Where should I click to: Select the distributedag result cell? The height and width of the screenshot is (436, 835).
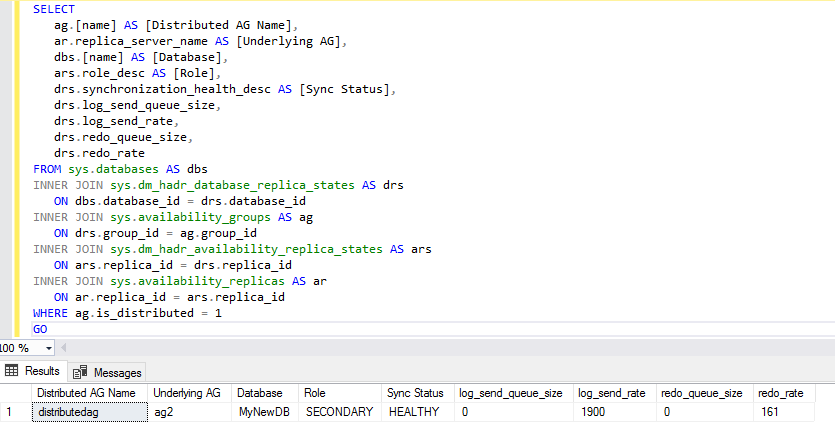tap(89, 412)
